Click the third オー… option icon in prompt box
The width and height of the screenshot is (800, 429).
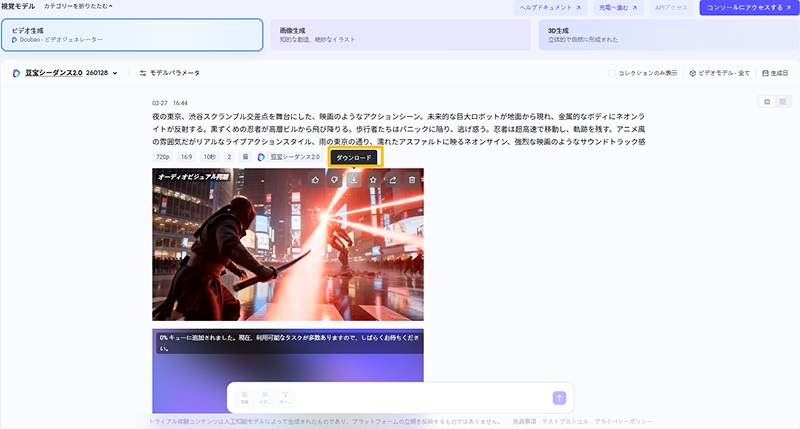(x=285, y=398)
